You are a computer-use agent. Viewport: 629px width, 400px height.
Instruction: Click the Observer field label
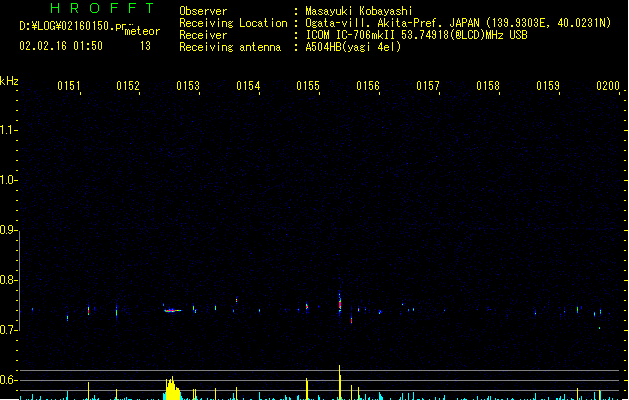pos(203,11)
